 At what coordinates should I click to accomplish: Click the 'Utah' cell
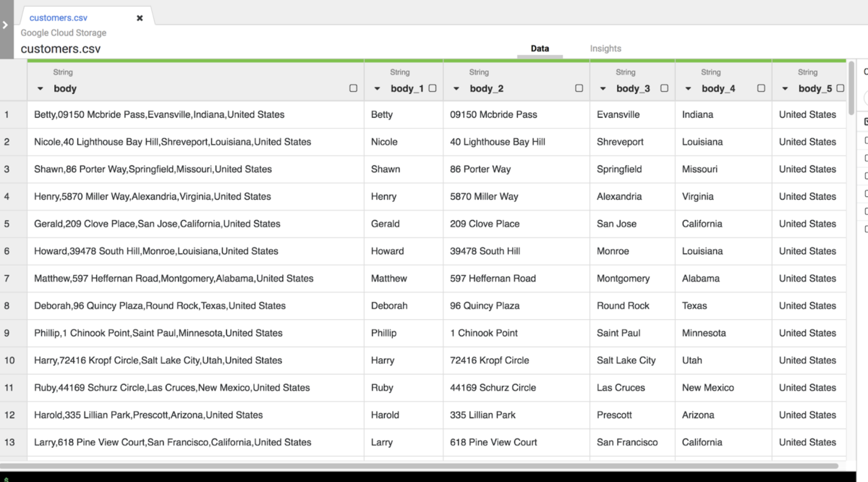723,360
